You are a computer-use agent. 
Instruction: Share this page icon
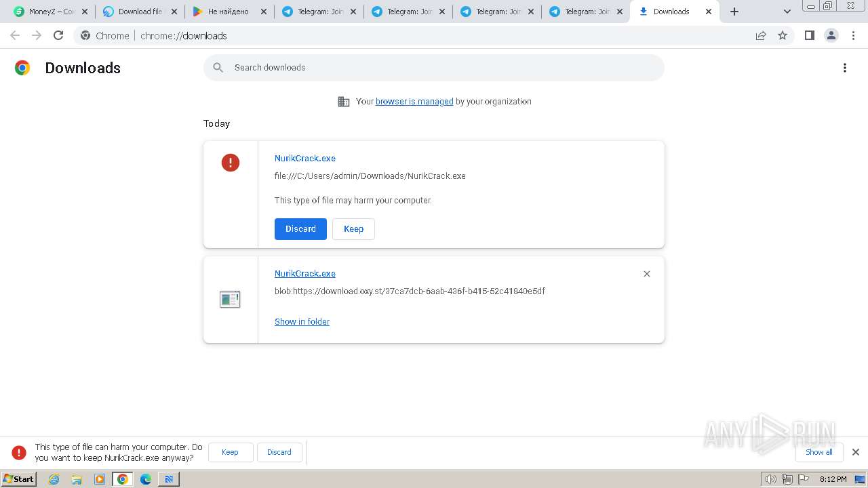761,35
